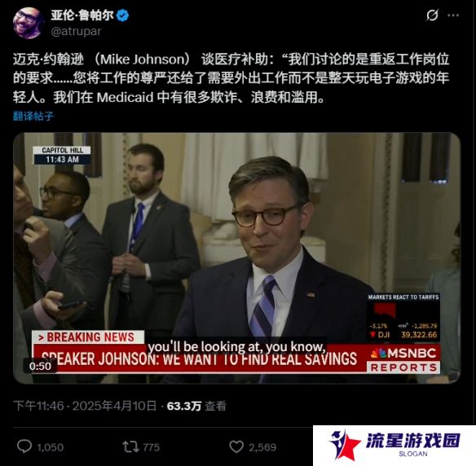Click the 翻译帖子 translate post link
The image size is (476, 466).
point(33,116)
